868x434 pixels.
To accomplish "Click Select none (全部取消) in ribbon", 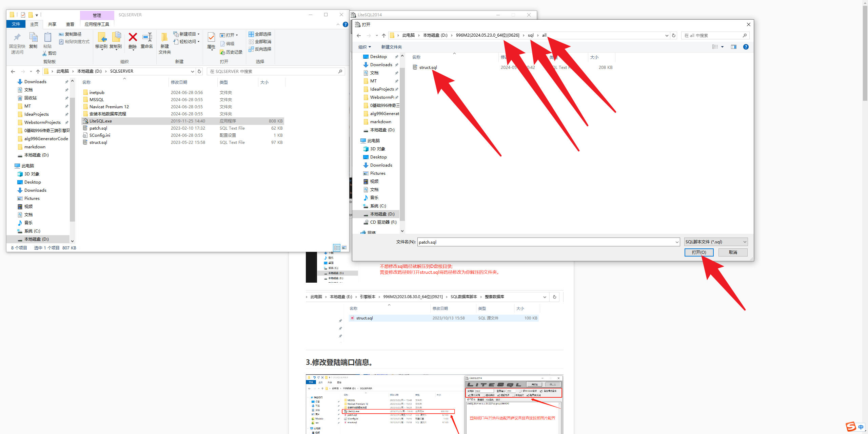I will click(x=260, y=42).
